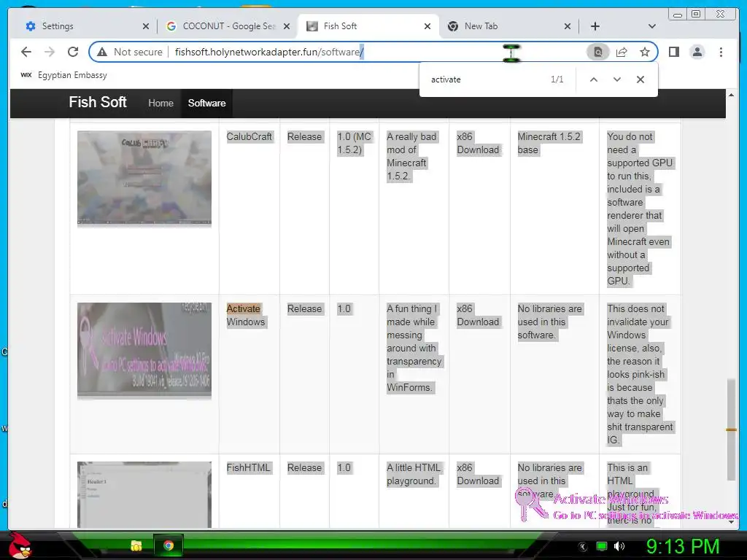Switch to the New Tab tab
The width and height of the screenshot is (747, 560).
click(x=508, y=26)
